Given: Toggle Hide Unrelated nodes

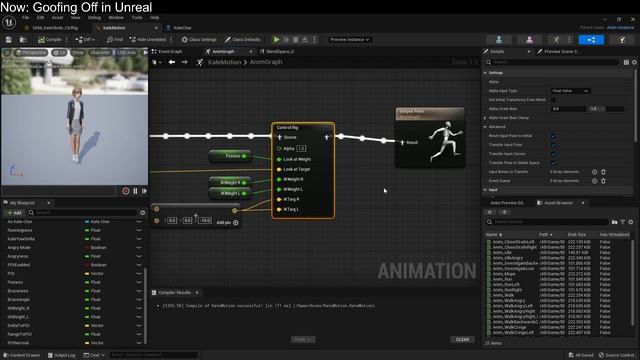Looking at the screenshot, I should click(148, 40).
